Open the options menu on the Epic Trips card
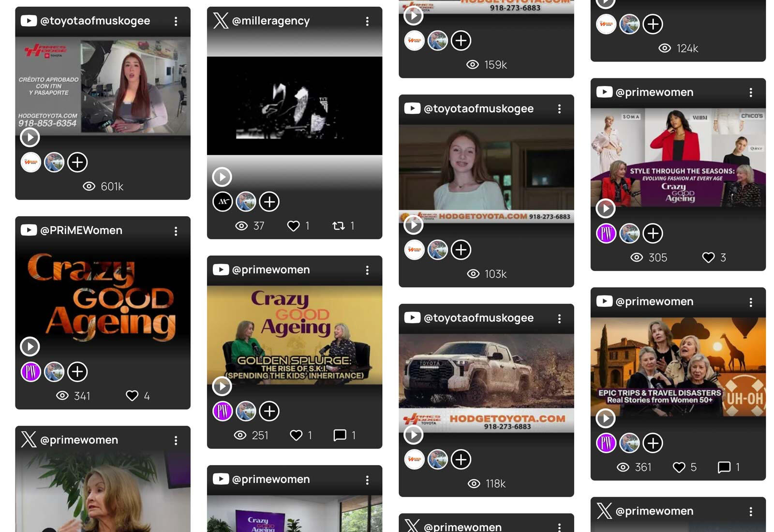774x532 pixels. [x=751, y=302]
